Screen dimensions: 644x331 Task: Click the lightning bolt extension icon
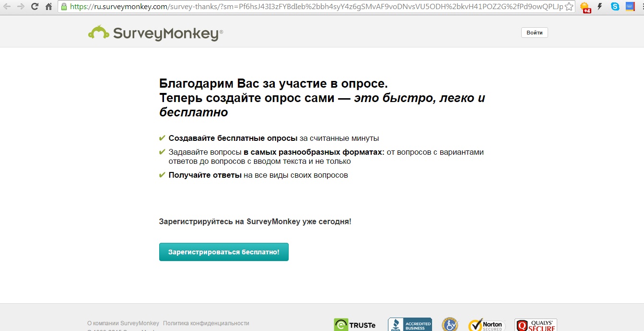(x=599, y=7)
